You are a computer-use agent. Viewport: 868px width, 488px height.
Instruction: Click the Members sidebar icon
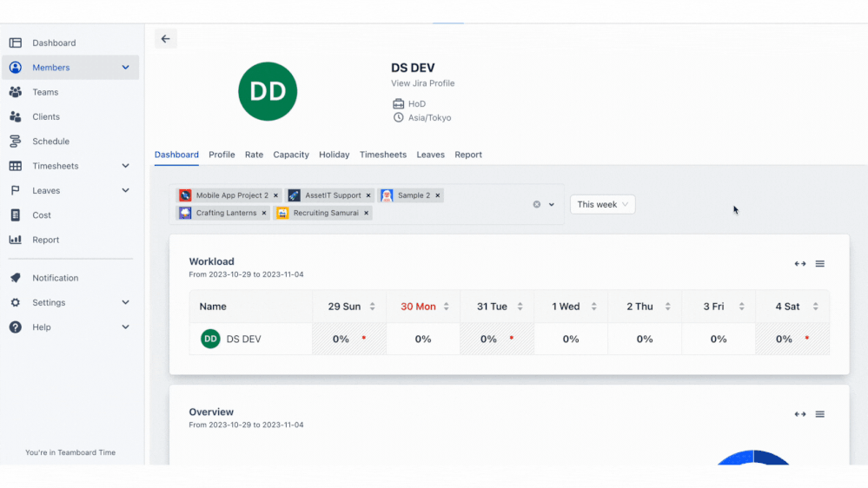coord(16,68)
